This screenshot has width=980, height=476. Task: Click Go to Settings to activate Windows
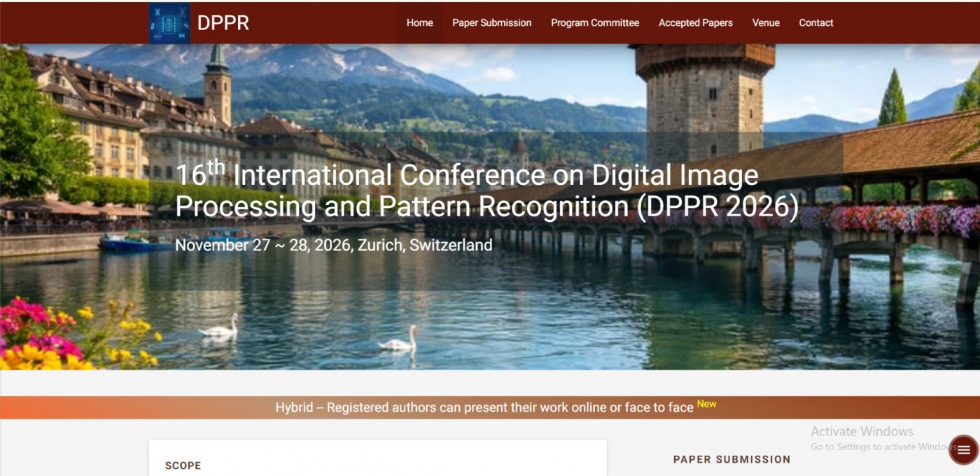pyautogui.click(x=883, y=447)
